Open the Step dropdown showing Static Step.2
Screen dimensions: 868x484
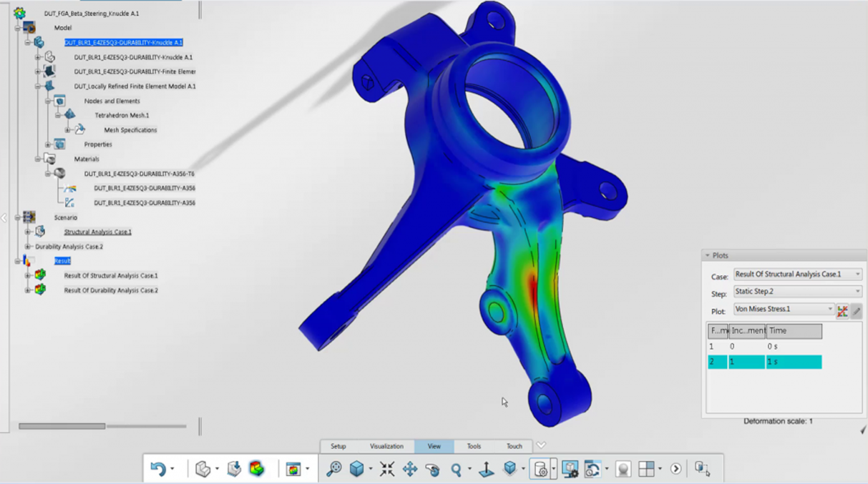797,292
